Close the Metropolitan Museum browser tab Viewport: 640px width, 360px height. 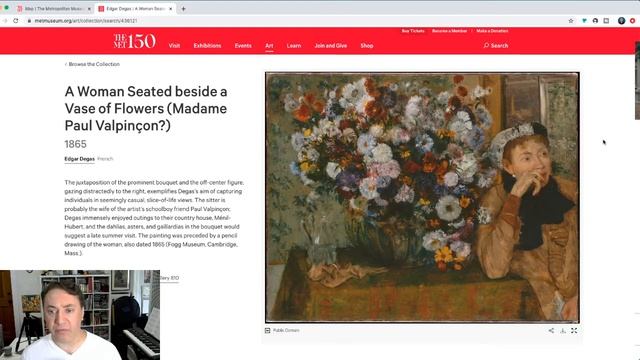tap(89, 9)
